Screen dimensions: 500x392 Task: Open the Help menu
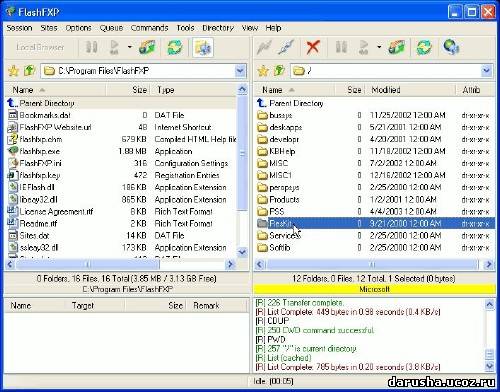(x=273, y=28)
